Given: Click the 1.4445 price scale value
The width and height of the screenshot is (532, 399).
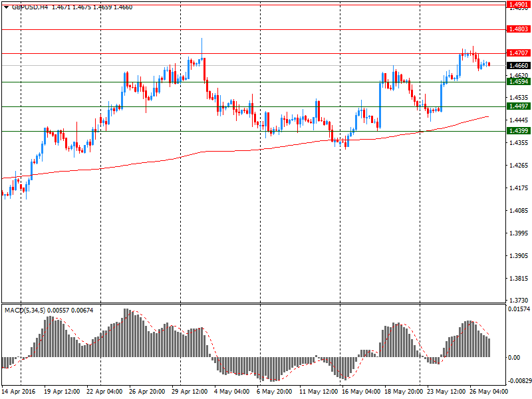Looking at the screenshot, I should [x=519, y=120].
